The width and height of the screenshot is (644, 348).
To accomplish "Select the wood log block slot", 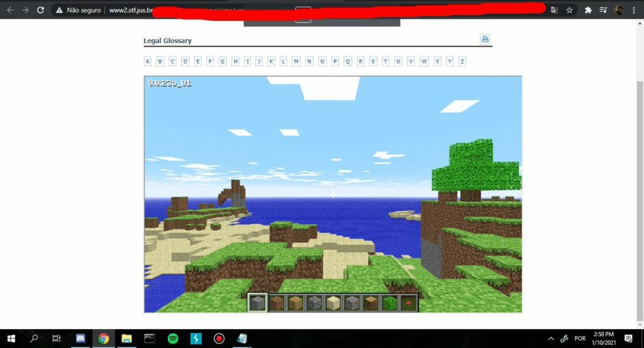I will click(x=371, y=303).
